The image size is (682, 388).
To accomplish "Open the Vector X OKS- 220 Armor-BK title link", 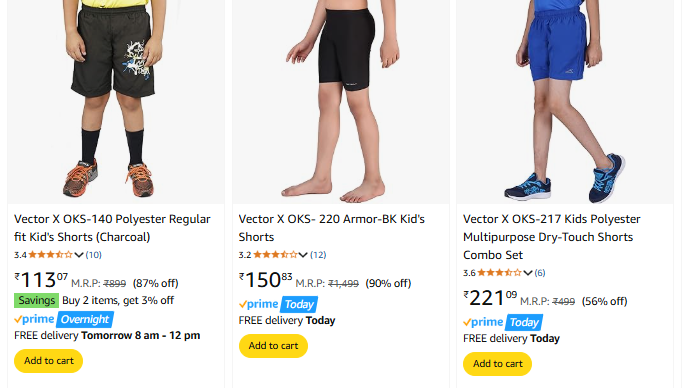I will pos(331,228).
